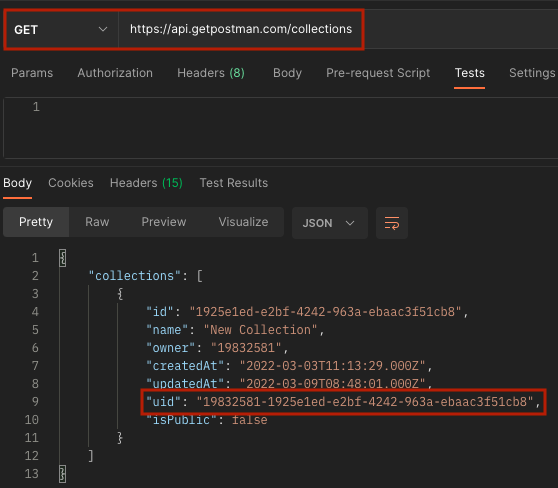
Task: Click the request URL field
Action: [241, 29]
